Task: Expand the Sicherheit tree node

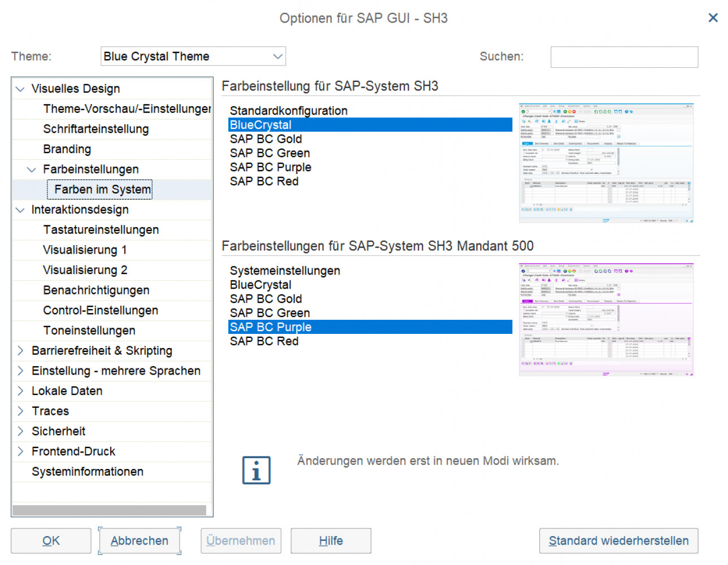Action: pos(20,432)
